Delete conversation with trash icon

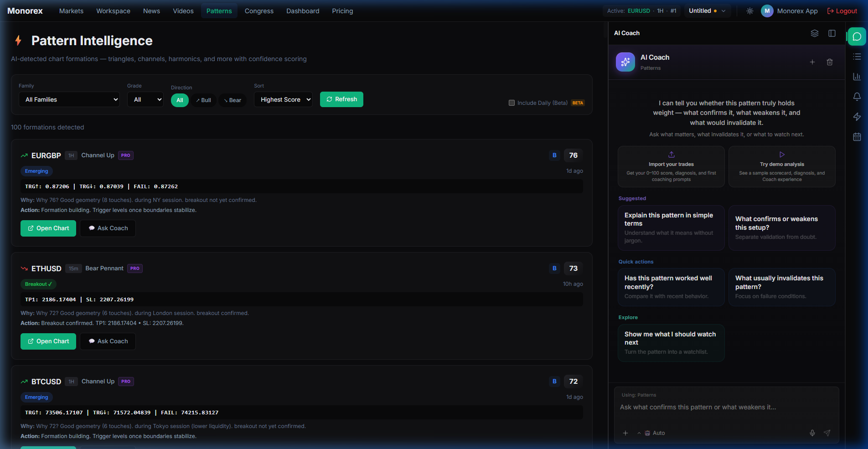[x=829, y=62]
